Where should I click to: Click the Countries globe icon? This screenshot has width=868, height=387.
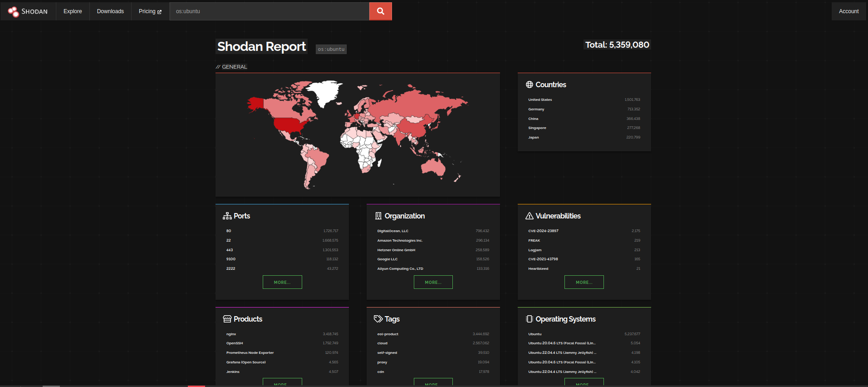point(530,84)
